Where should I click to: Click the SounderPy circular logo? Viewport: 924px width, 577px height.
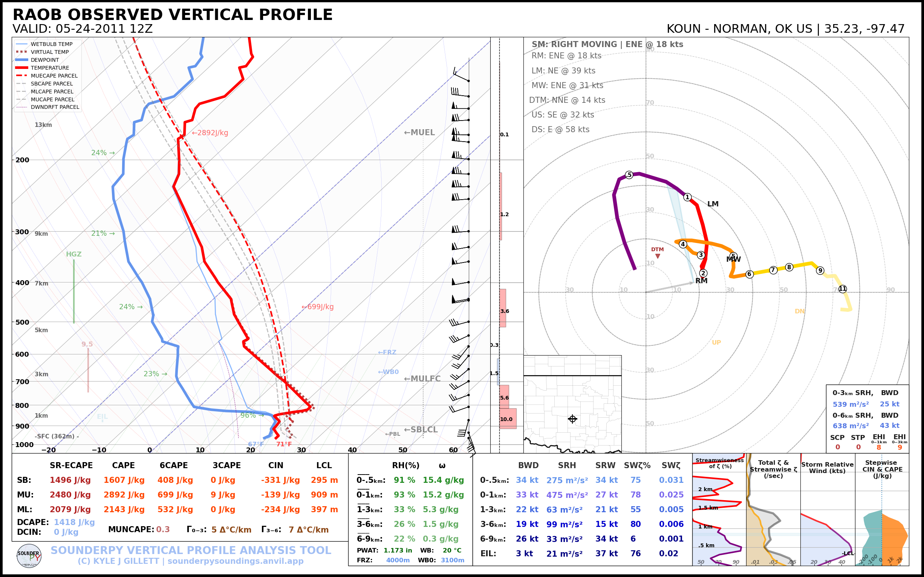pos(29,556)
